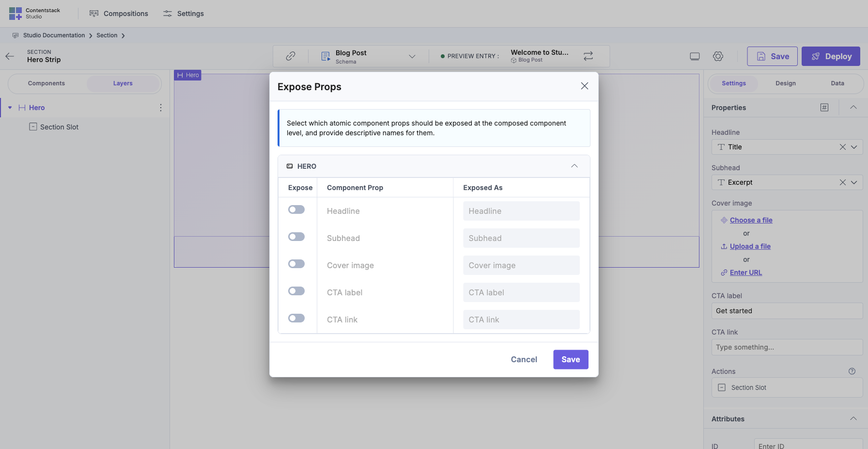
Task: Click the Studio Documentation breadcrumb icon
Action: point(15,35)
